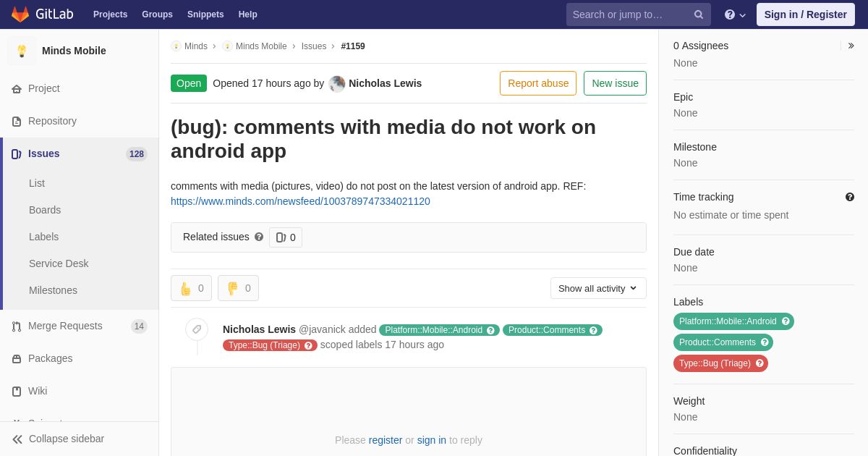Open the Groups top menu

pyautogui.click(x=157, y=14)
